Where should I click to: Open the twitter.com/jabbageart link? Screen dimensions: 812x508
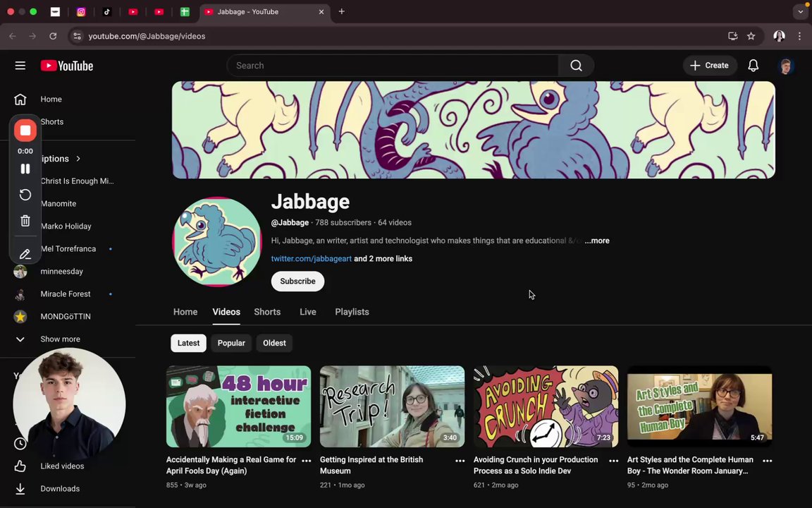click(x=312, y=259)
